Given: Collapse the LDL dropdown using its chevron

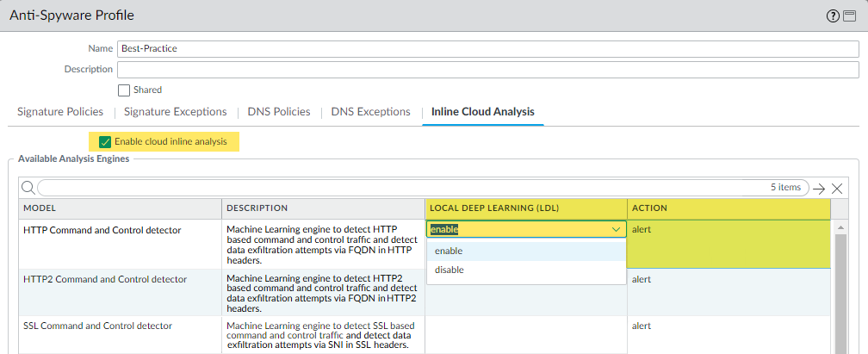Looking at the screenshot, I should pos(616,230).
